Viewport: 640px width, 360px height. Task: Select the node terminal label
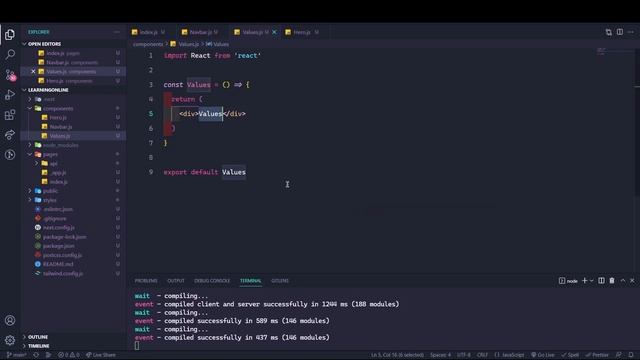pyautogui.click(x=568, y=281)
